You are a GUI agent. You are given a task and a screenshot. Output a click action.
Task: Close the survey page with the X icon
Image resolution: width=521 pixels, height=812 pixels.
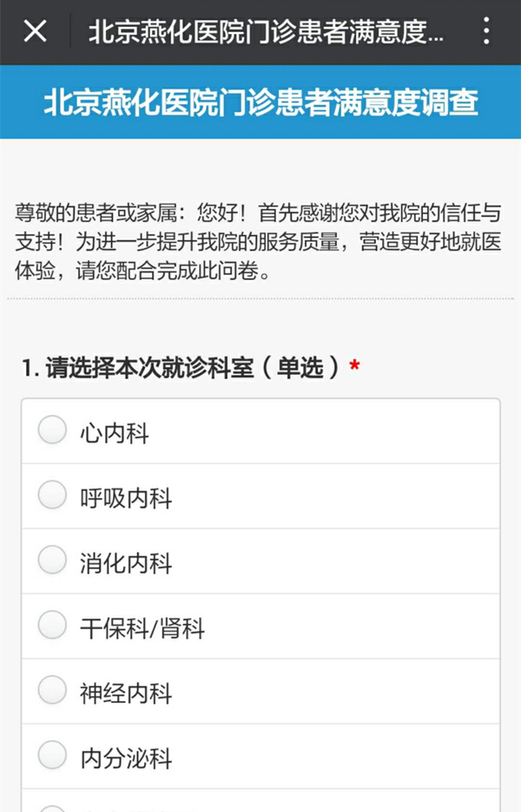pos(36,31)
